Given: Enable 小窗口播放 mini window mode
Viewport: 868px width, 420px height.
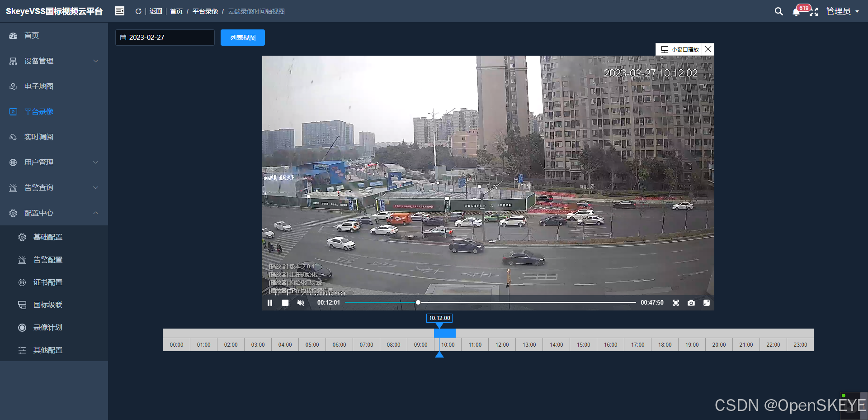Looking at the screenshot, I should (679, 49).
